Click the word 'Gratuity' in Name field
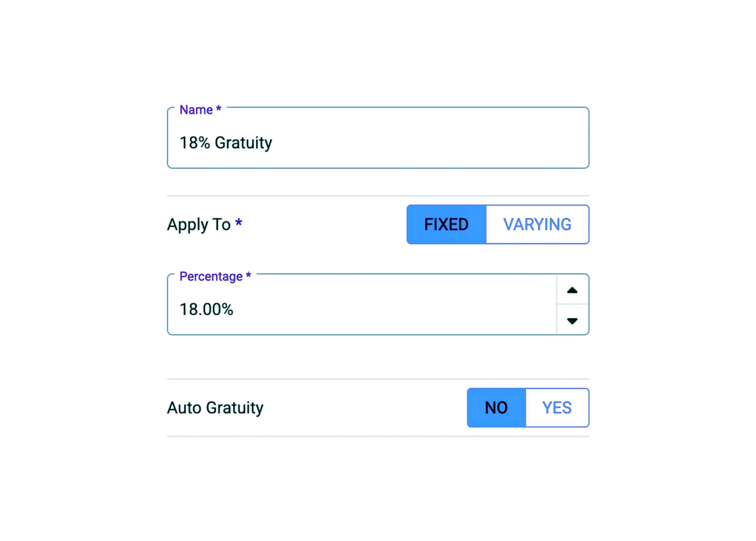This screenshot has width=756, height=541. (x=243, y=143)
